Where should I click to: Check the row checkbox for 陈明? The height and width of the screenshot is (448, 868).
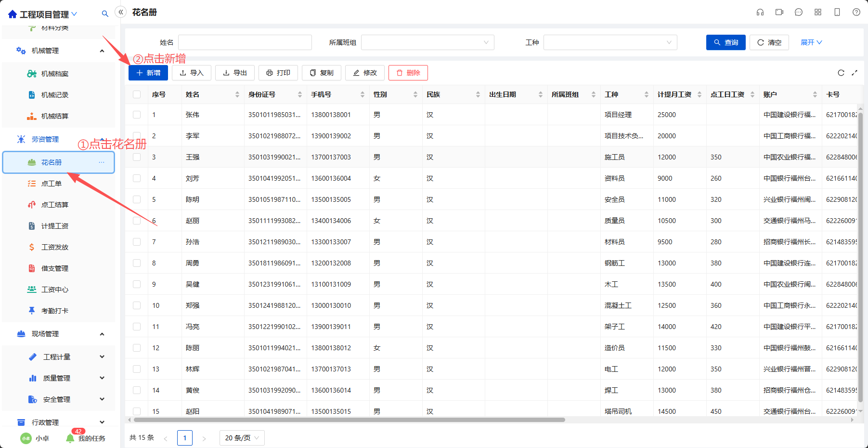pos(137,199)
